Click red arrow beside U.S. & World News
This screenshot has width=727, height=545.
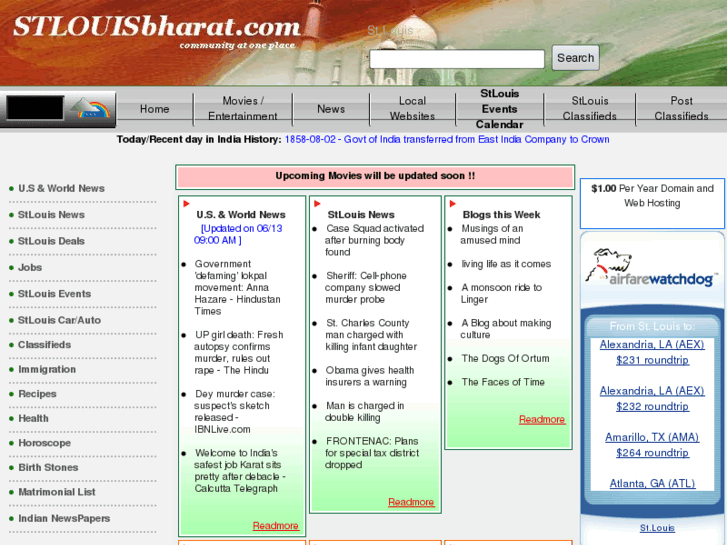[186, 204]
